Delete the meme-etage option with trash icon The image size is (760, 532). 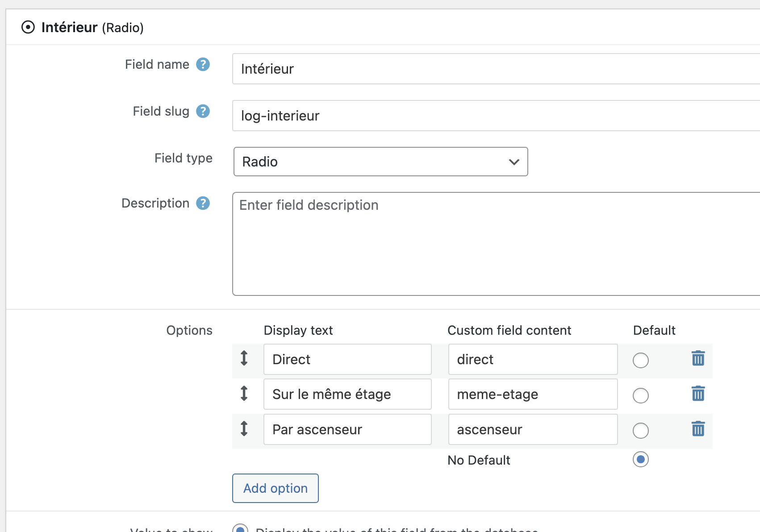tap(698, 394)
